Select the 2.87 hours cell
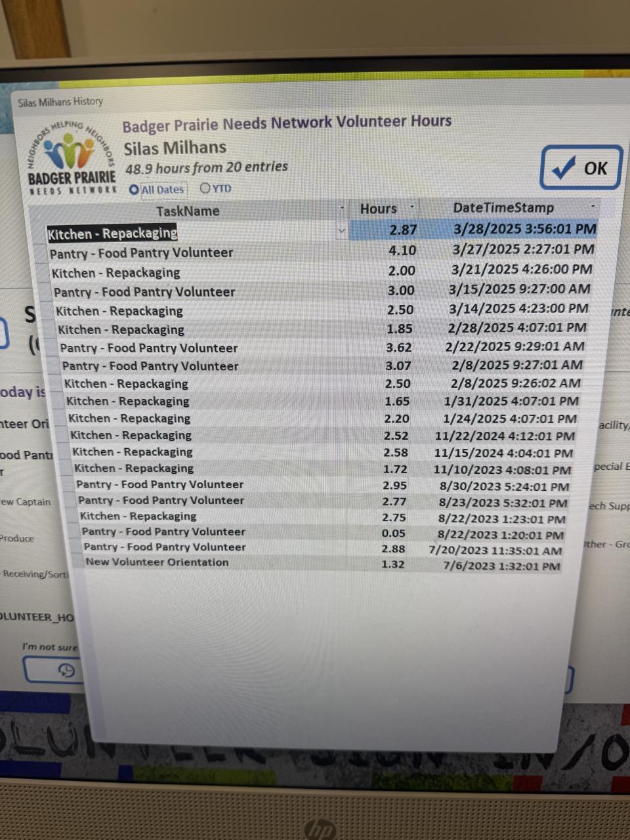The width and height of the screenshot is (630, 840). coord(402,230)
